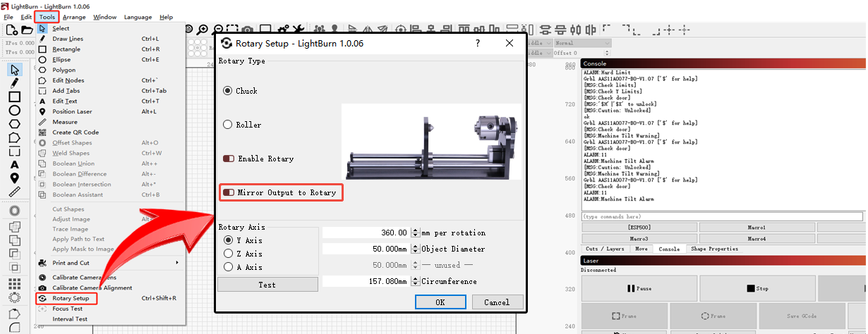Open the camera capture icon in toolbar
This screenshot has height=334, width=868.
[x=248, y=30]
